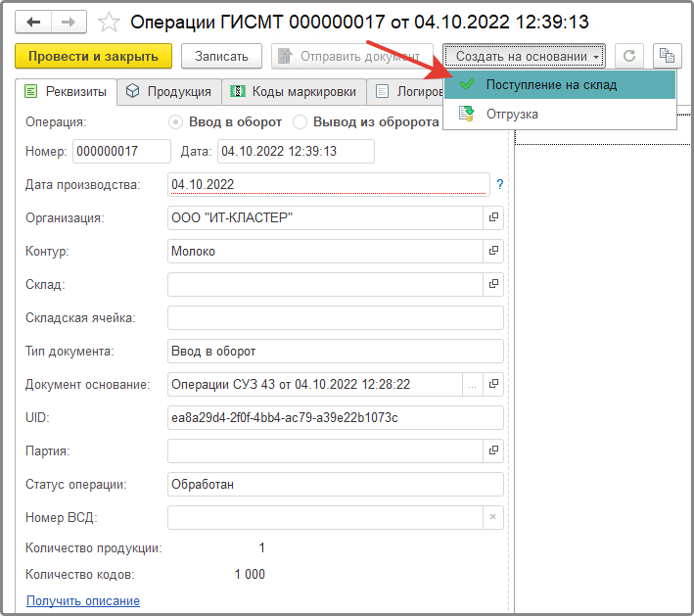The image size is (694, 616).
Task: Select the Ввод в оборот radio option
Action: click(176, 121)
